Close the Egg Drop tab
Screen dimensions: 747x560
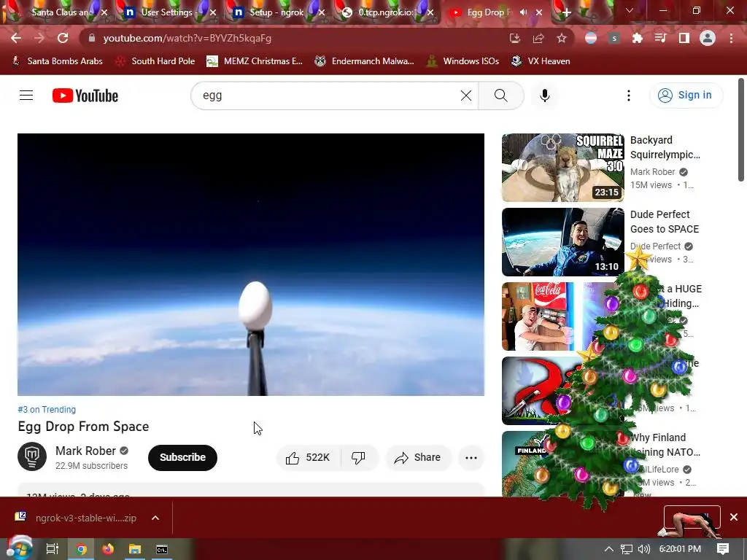(x=539, y=12)
